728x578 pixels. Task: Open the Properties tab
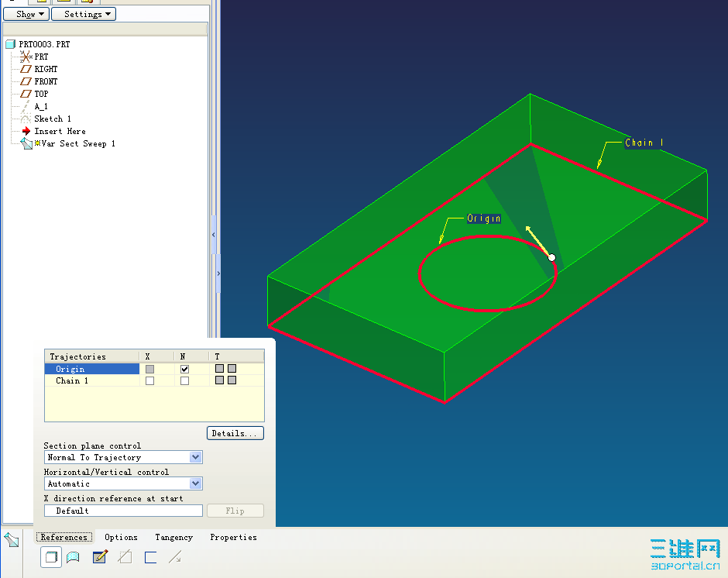point(234,537)
